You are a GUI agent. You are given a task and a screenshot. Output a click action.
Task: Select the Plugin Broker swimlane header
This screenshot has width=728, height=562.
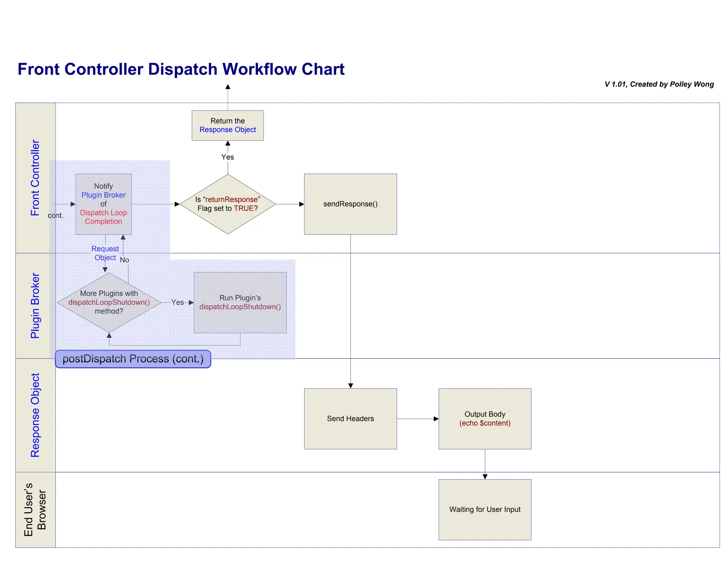click(35, 306)
